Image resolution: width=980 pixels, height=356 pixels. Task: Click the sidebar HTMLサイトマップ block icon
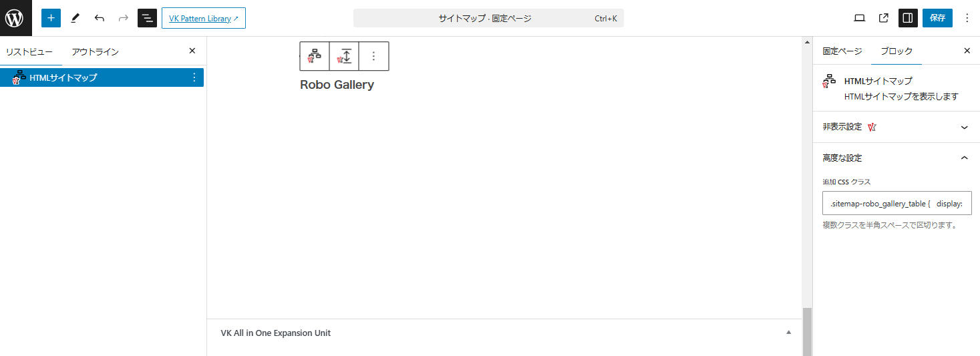coord(829,81)
